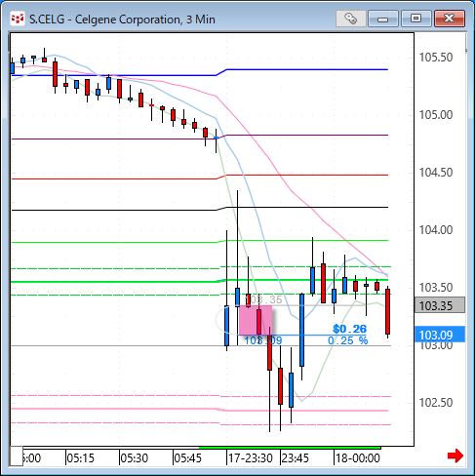Image resolution: width=475 pixels, height=476 pixels.
Task: Click the 23:45 time axis label
Action: [295, 458]
